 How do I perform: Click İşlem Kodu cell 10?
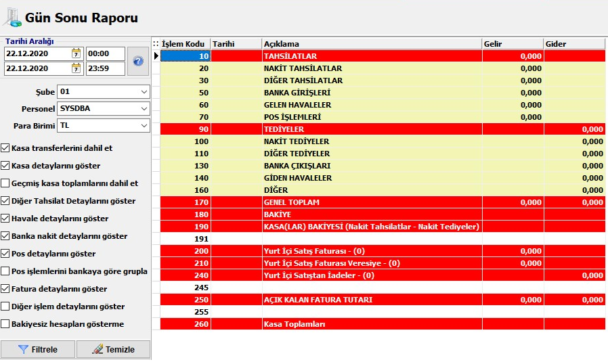[x=186, y=56]
